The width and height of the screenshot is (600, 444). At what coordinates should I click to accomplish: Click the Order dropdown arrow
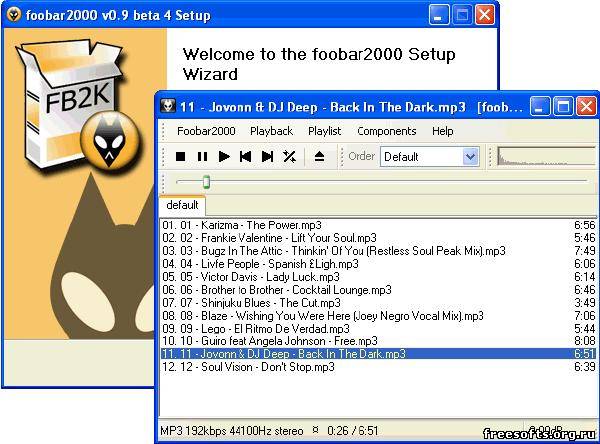click(470, 157)
